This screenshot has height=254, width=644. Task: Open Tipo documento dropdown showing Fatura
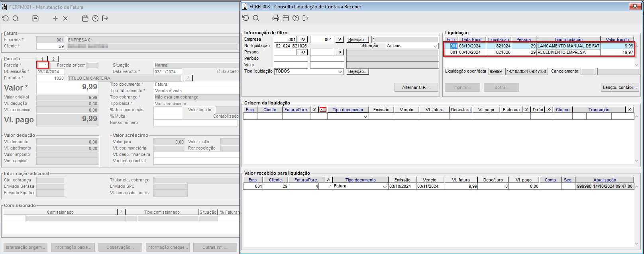tap(385, 187)
